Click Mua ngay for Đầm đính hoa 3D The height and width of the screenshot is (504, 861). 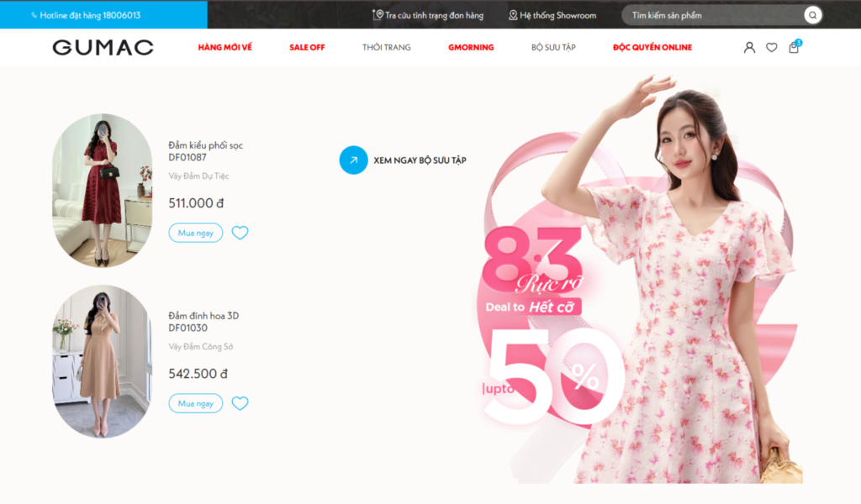[195, 403]
